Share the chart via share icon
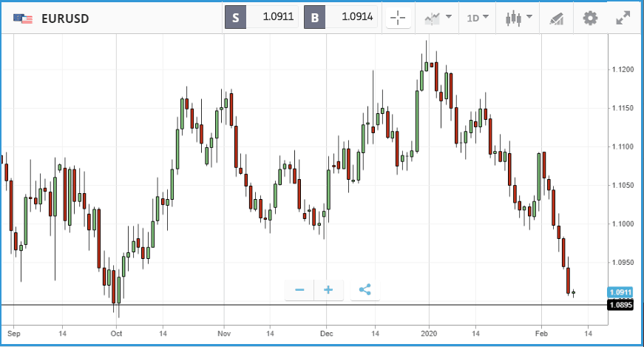This screenshot has height=347, width=644. [365, 290]
